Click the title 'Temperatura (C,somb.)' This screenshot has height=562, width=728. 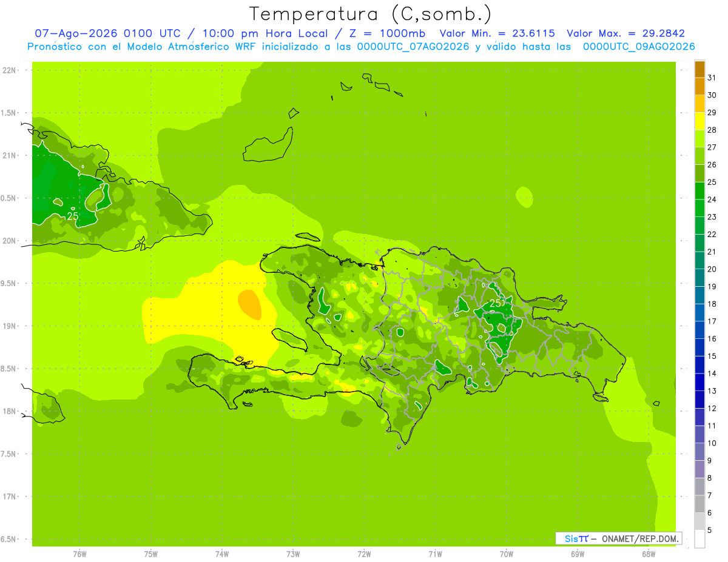pos(371,13)
